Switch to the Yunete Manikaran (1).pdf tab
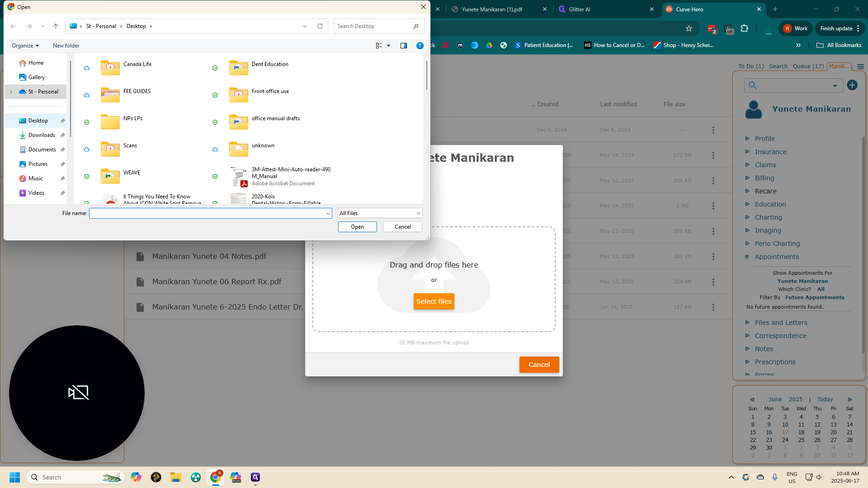This screenshot has height=488, width=868. coord(499,9)
